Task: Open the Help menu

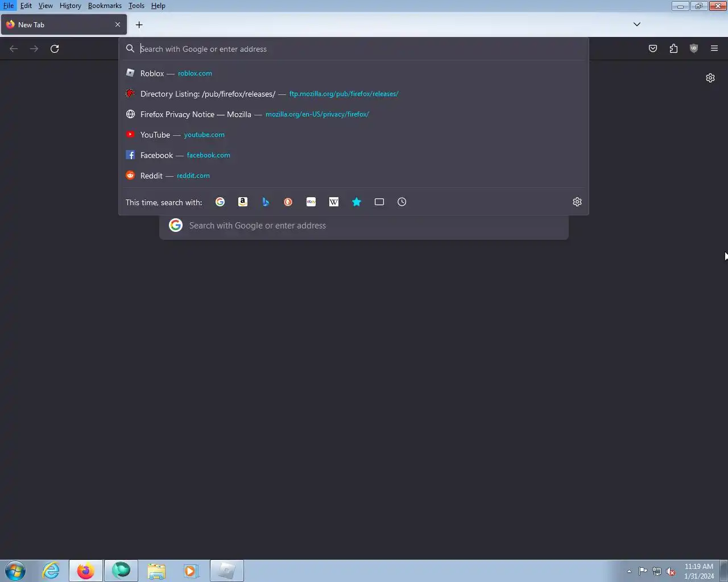Action: [158, 6]
